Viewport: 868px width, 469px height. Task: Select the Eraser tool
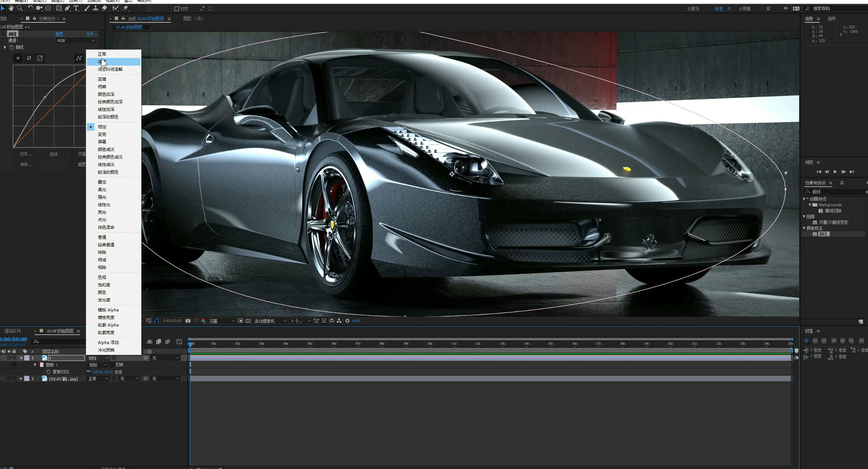click(x=104, y=8)
